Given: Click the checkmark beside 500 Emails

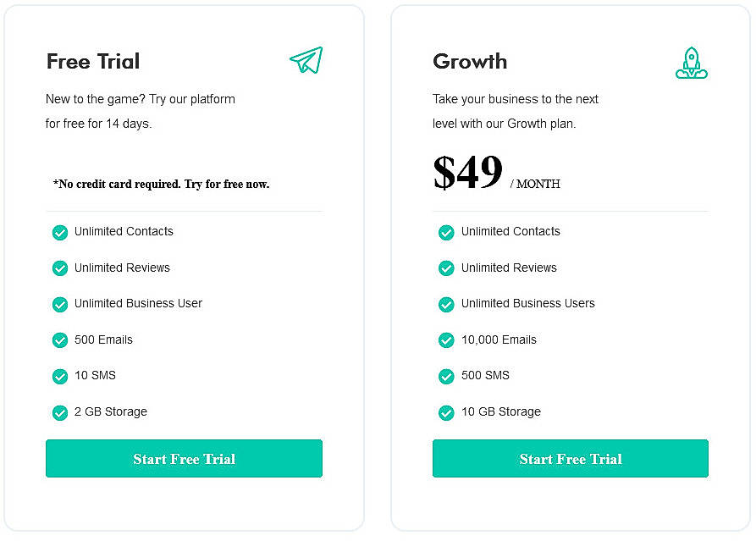Looking at the screenshot, I should (60, 340).
